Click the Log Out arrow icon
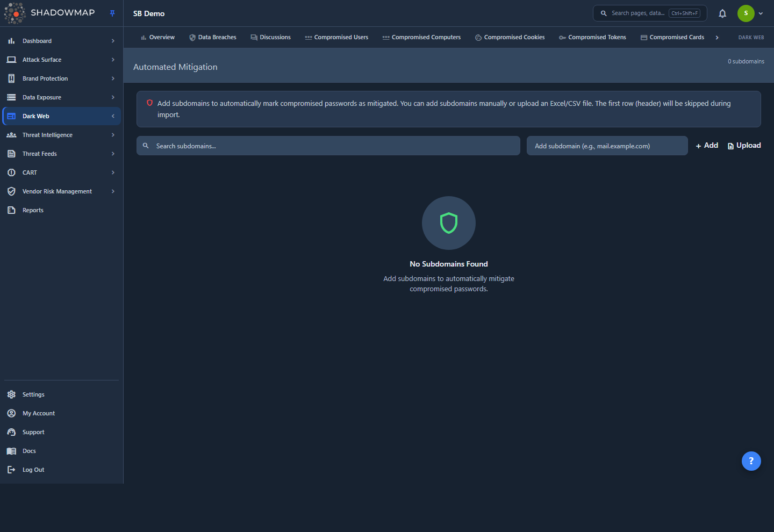Image resolution: width=774 pixels, height=532 pixels. pos(11,470)
